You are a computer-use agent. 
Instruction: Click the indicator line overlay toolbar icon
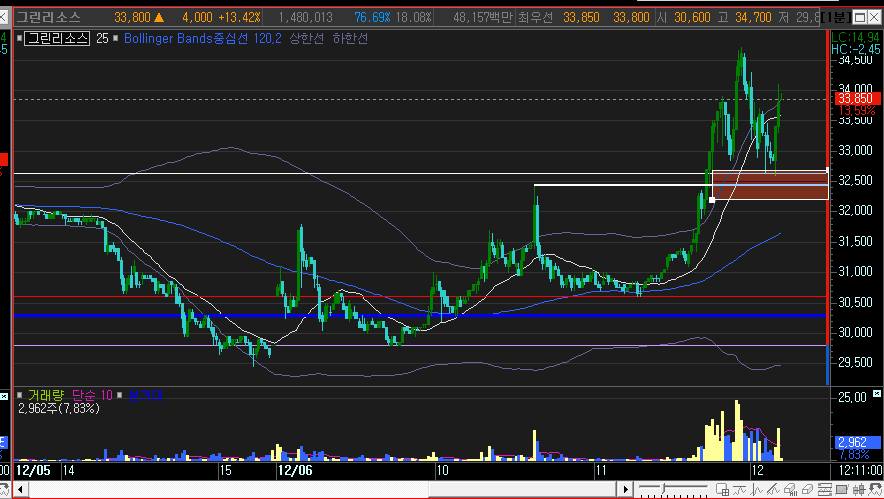pos(739,489)
